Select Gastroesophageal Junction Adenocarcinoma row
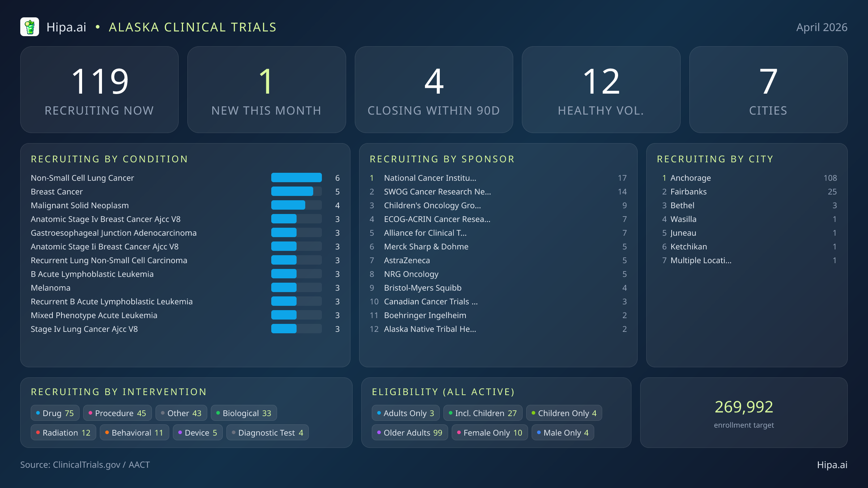 [x=185, y=233]
